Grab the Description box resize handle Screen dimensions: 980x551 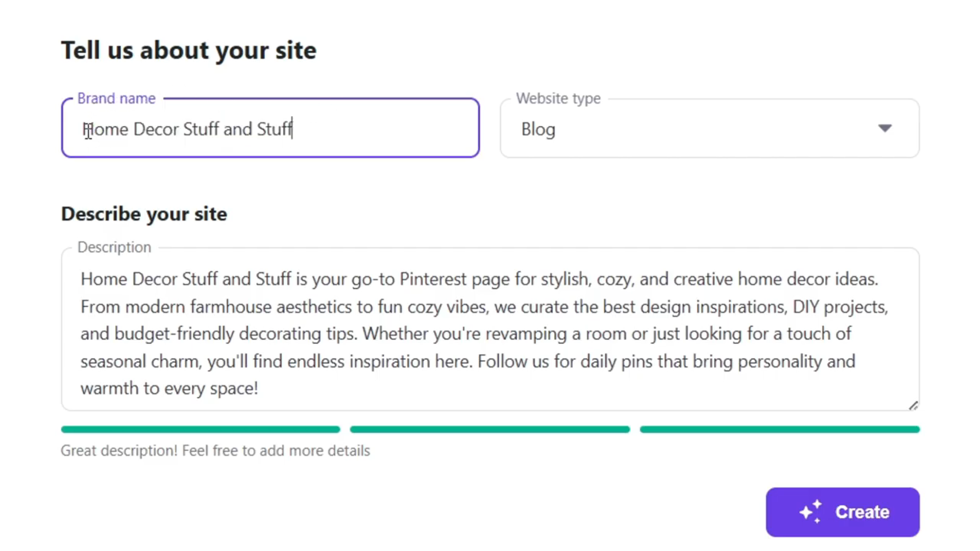point(913,406)
